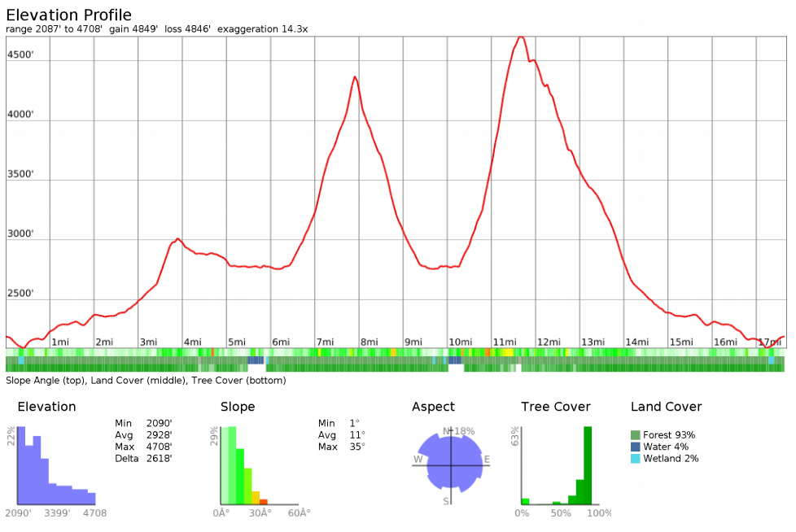Viewport: 796px width, 532px height.
Task: Click the "Tree Cover" section heading
Action: tap(556, 407)
